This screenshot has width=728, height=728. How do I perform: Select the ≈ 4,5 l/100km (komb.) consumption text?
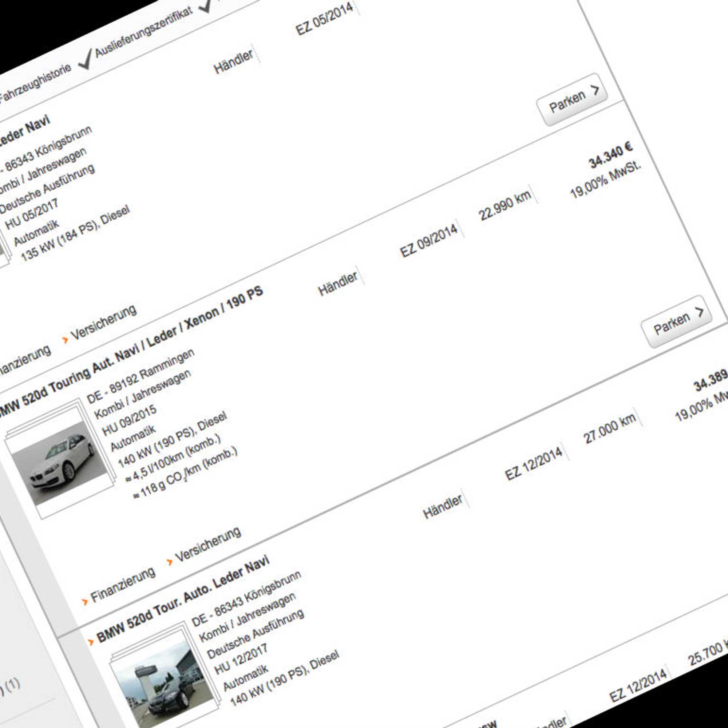click(x=173, y=459)
